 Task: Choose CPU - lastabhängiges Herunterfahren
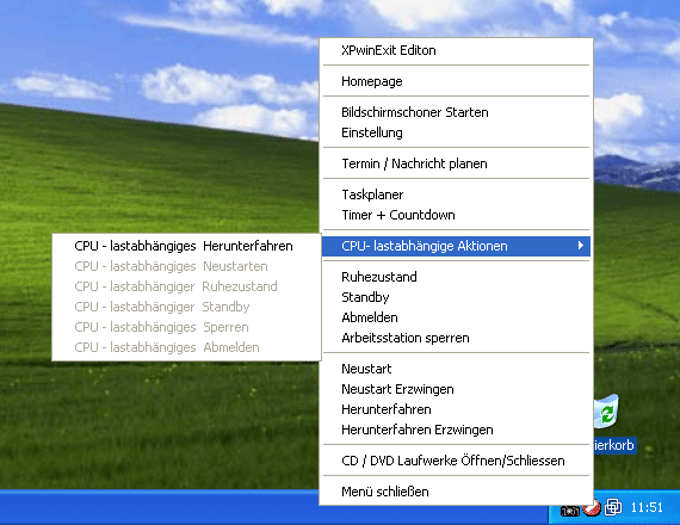(186, 246)
